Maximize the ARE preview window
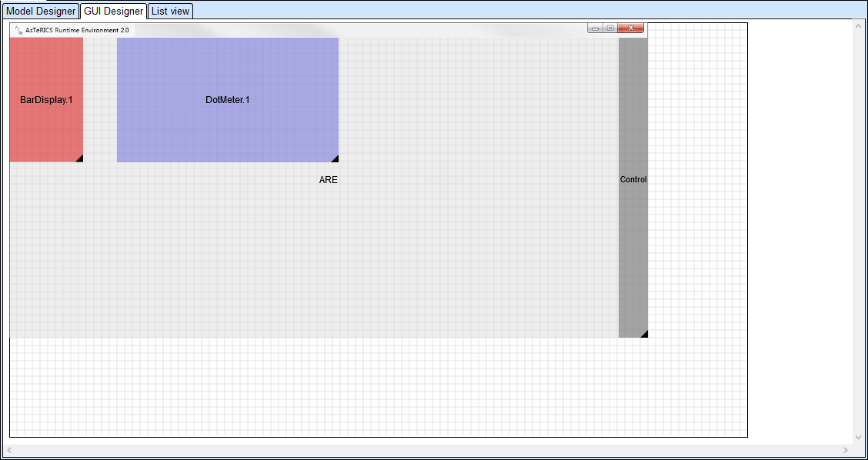Image resolution: width=868 pixels, height=460 pixels. (x=609, y=28)
